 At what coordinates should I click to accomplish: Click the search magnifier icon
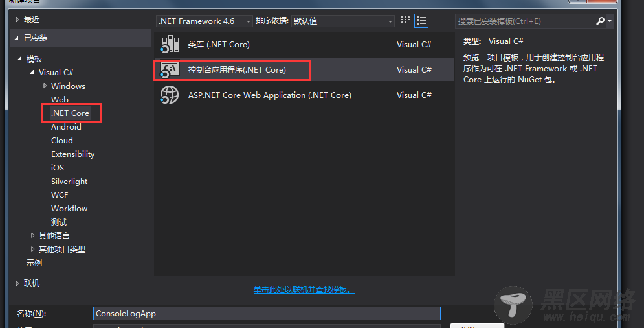(x=600, y=21)
